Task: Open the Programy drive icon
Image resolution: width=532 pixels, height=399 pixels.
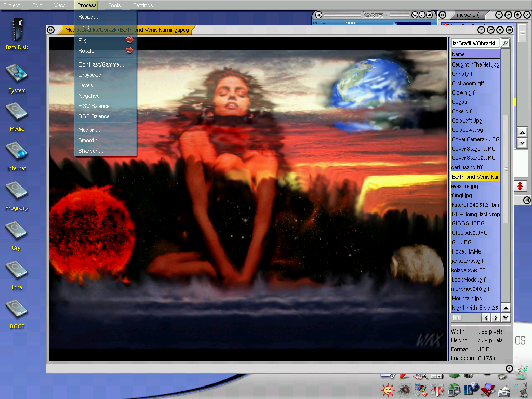Action: (17, 196)
